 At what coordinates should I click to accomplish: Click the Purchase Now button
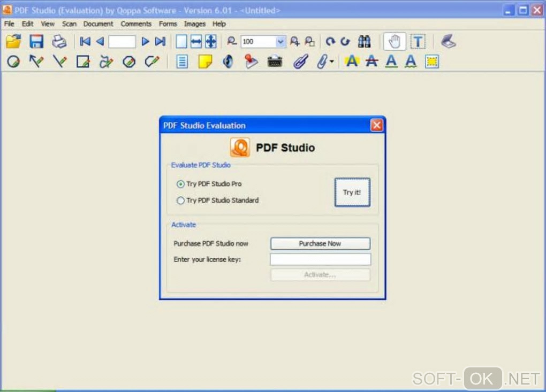click(x=320, y=243)
